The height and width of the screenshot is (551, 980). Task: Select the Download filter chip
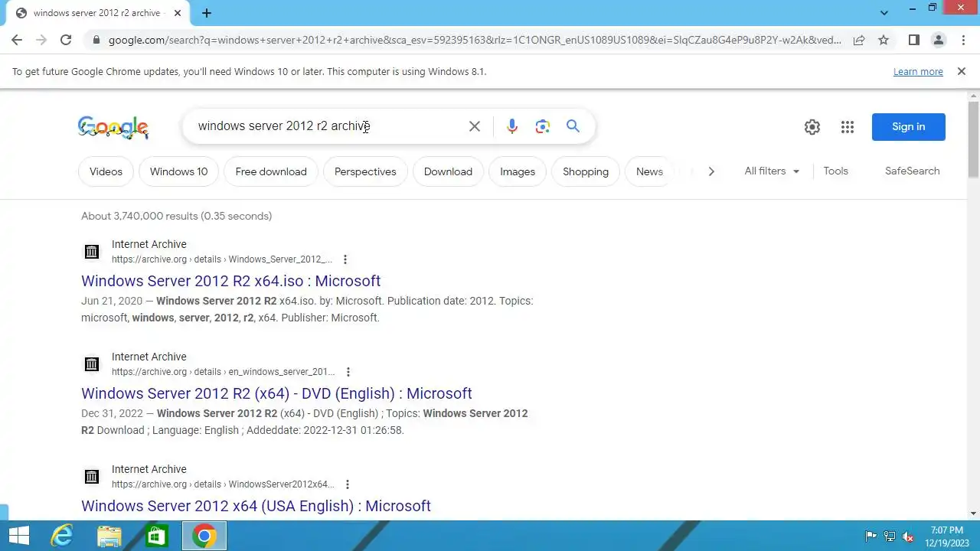(x=448, y=171)
